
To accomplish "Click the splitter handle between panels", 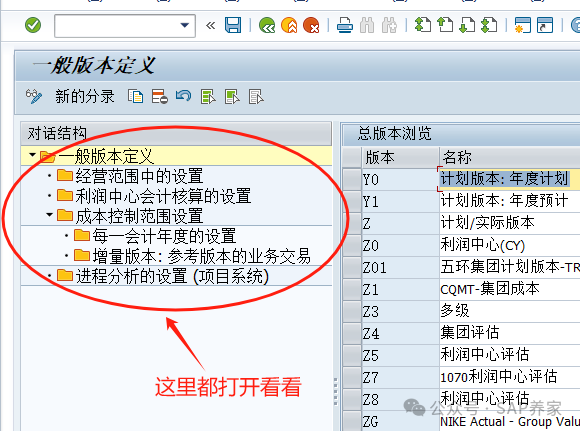I will 335,391.
